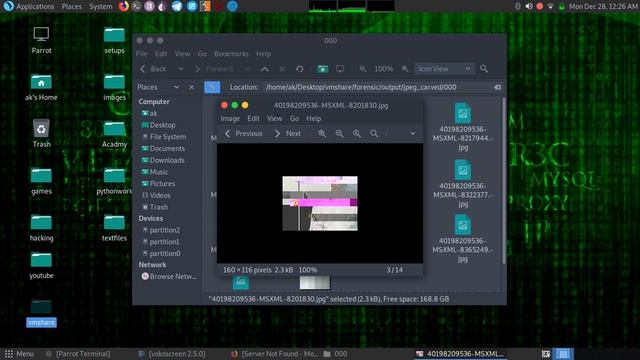
Task: Open the System menu in top panel
Action: pyautogui.click(x=100, y=6)
